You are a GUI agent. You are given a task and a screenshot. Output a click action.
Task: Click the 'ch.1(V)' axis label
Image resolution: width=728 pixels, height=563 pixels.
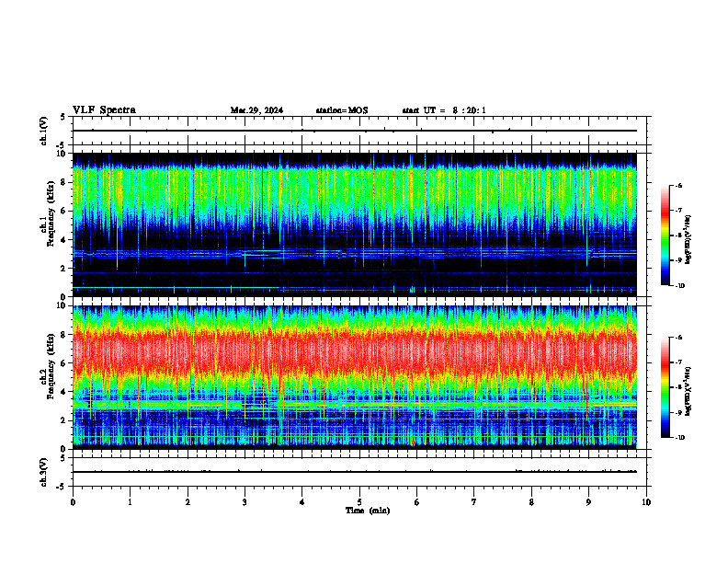pos(44,131)
